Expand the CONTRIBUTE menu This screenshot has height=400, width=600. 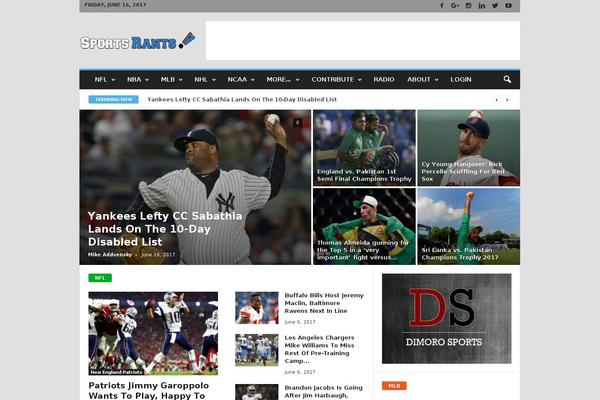(x=336, y=80)
